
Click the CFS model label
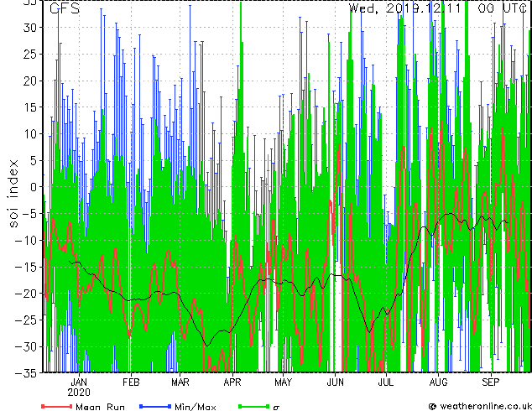pos(65,8)
